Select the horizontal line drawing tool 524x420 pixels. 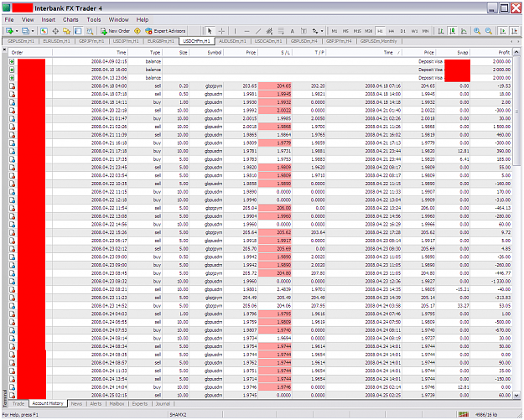click(247, 31)
